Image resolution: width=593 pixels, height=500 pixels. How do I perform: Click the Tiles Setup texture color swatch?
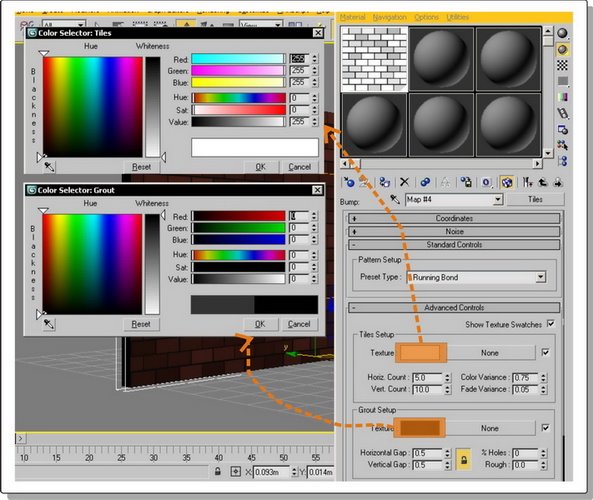[x=420, y=352]
